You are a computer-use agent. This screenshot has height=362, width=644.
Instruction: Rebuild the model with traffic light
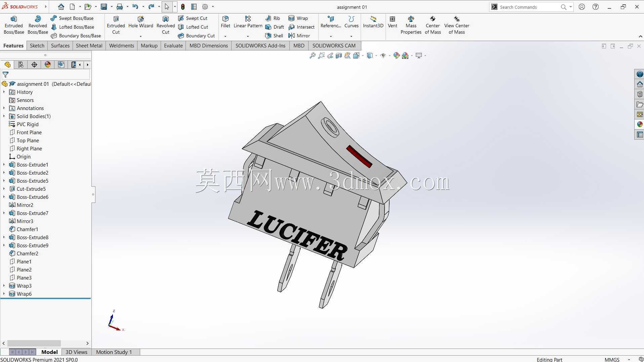click(183, 7)
